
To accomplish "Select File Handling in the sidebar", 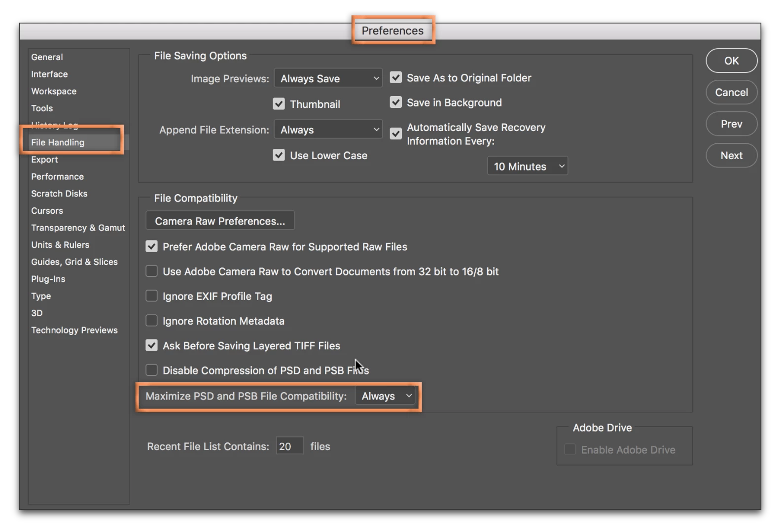I will point(58,142).
